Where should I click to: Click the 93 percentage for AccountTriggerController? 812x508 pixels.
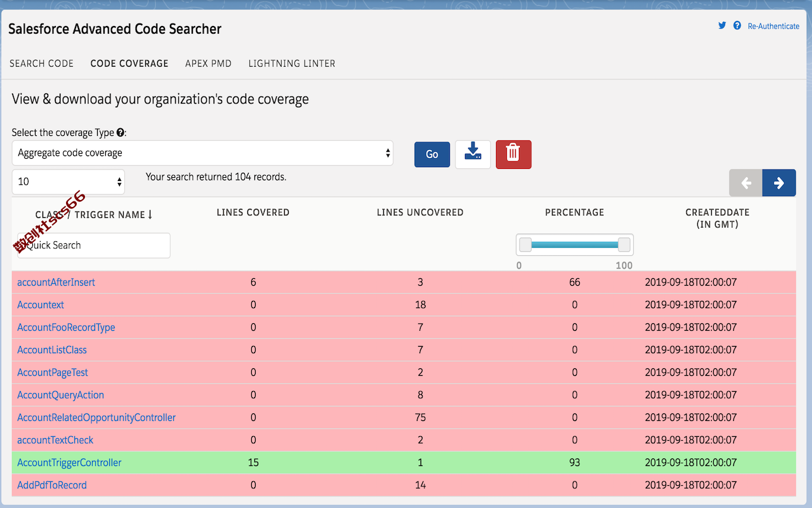(575, 463)
